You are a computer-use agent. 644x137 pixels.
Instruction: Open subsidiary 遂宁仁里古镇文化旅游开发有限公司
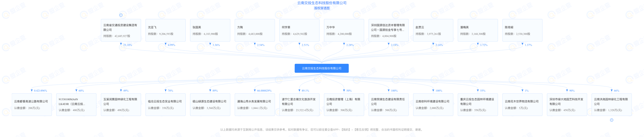[x=299, y=105]
